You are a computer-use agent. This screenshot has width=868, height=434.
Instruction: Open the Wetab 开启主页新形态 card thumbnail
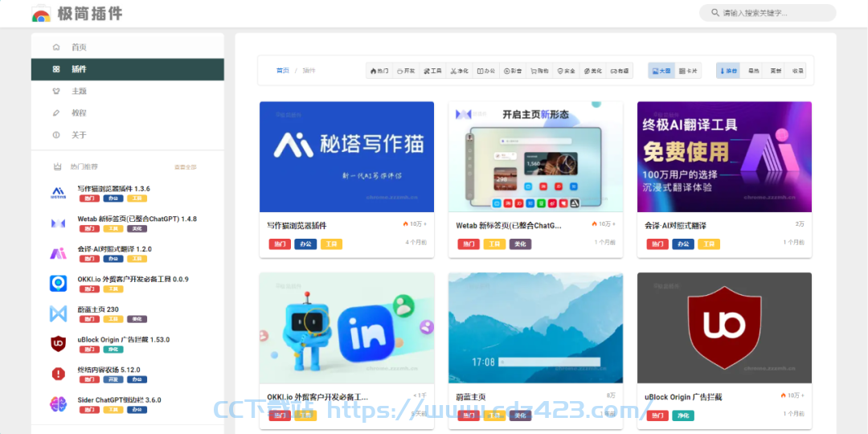pyautogui.click(x=535, y=157)
